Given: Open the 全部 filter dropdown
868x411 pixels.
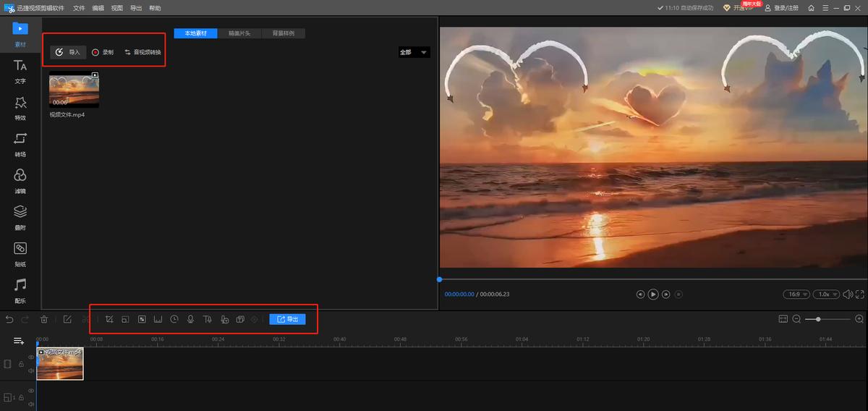Looking at the screenshot, I should click(x=414, y=52).
